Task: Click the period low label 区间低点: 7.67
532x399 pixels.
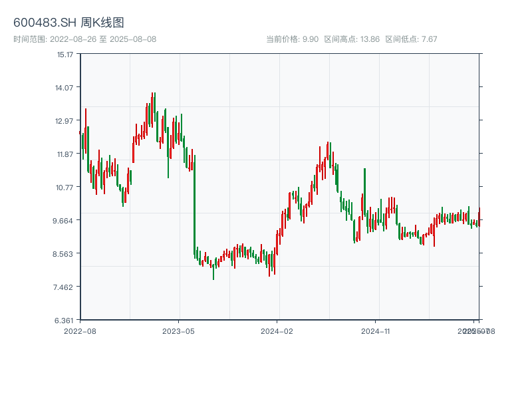Action: click(411, 39)
